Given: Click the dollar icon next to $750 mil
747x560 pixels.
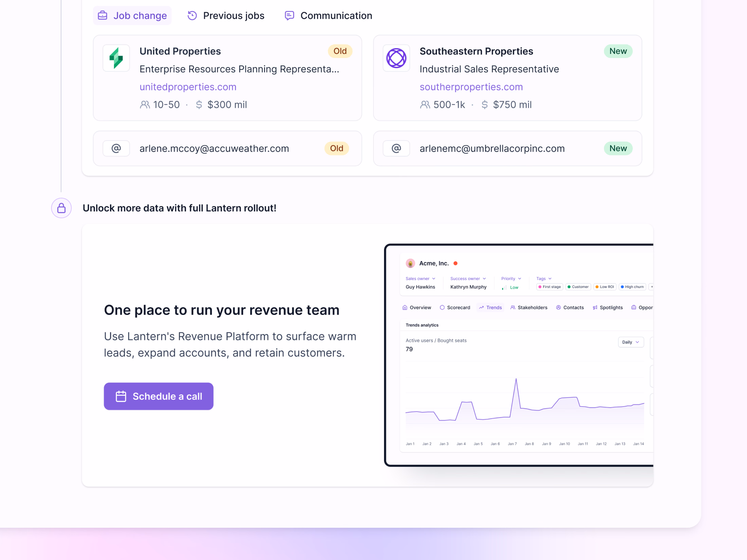Looking at the screenshot, I should (x=485, y=105).
